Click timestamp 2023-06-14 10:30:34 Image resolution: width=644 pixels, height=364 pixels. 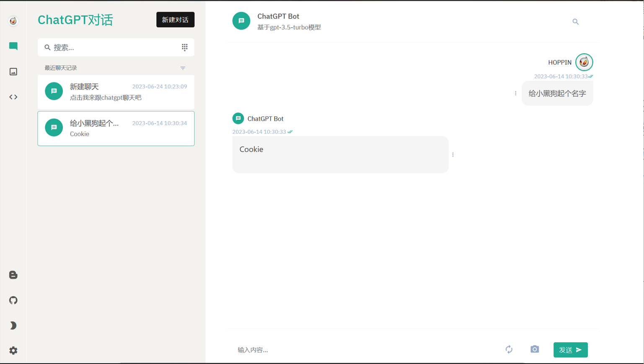click(160, 123)
